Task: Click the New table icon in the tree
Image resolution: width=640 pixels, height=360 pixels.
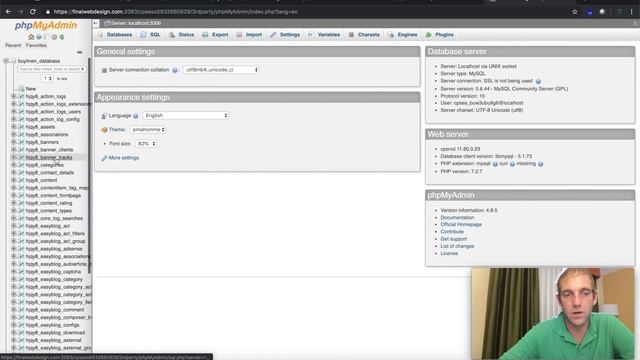Action: click(x=22, y=89)
